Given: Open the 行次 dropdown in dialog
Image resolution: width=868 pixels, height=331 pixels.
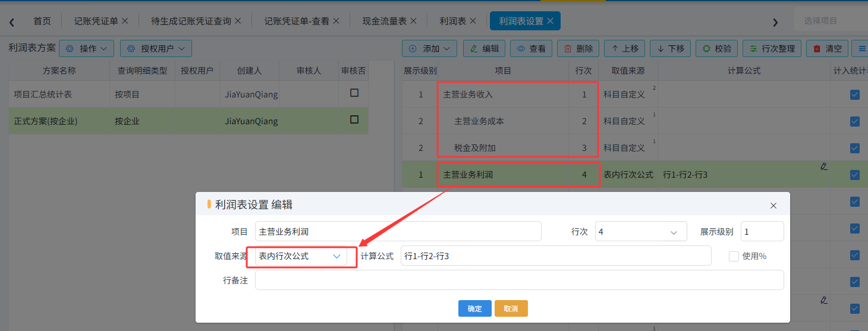Looking at the screenshot, I should click(x=641, y=231).
